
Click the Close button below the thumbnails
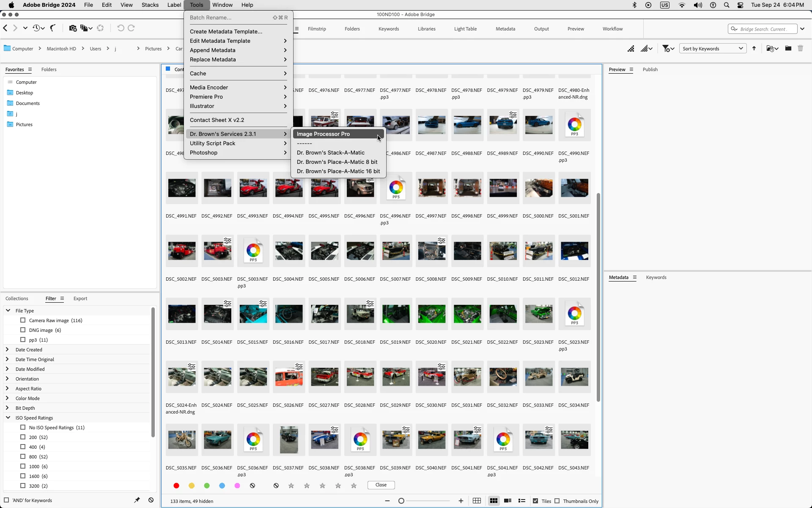point(381,485)
